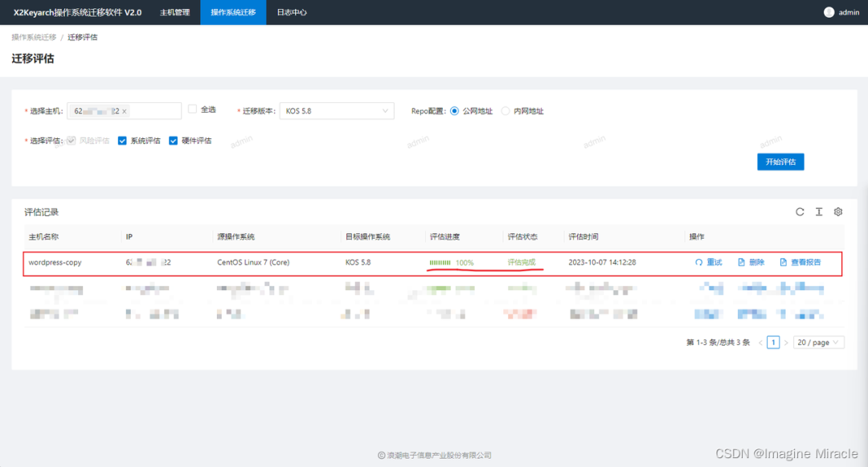
Task: Click the 开始评估 button
Action: click(x=780, y=162)
